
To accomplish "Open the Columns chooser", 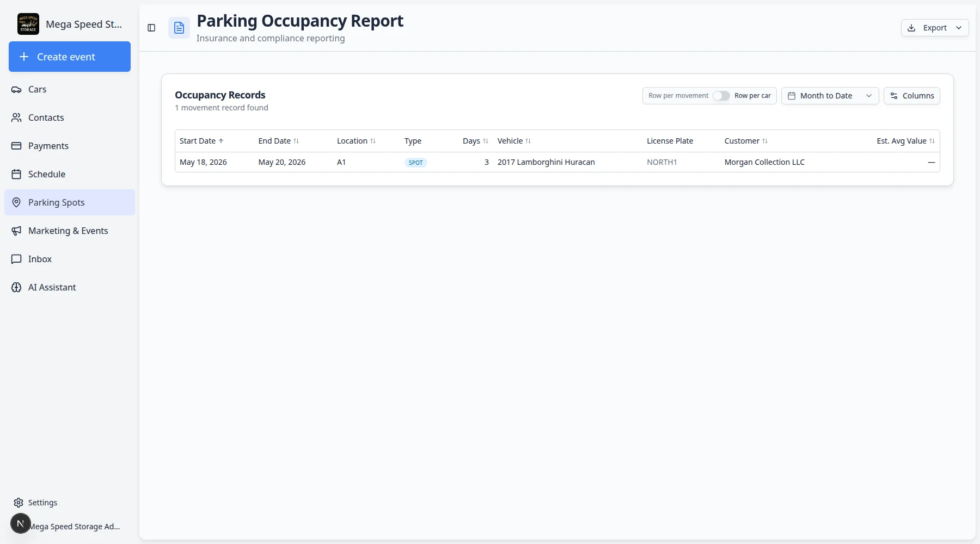I will pyautogui.click(x=912, y=96).
